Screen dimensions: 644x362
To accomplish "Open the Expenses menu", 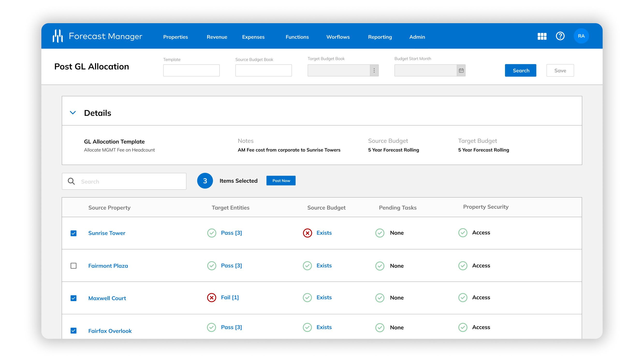I will click(253, 37).
